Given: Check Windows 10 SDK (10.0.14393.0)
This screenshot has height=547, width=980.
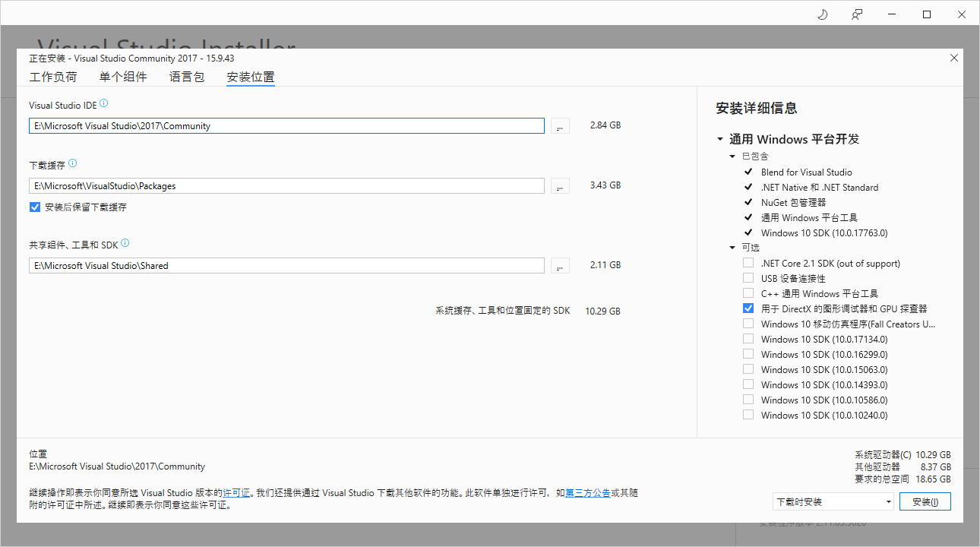Looking at the screenshot, I should tap(748, 384).
